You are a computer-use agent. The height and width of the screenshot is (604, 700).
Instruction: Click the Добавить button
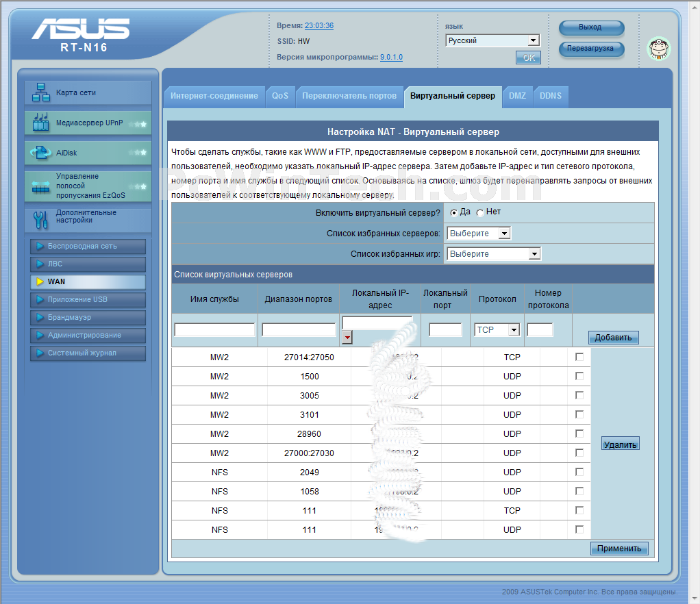coord(614,338)
